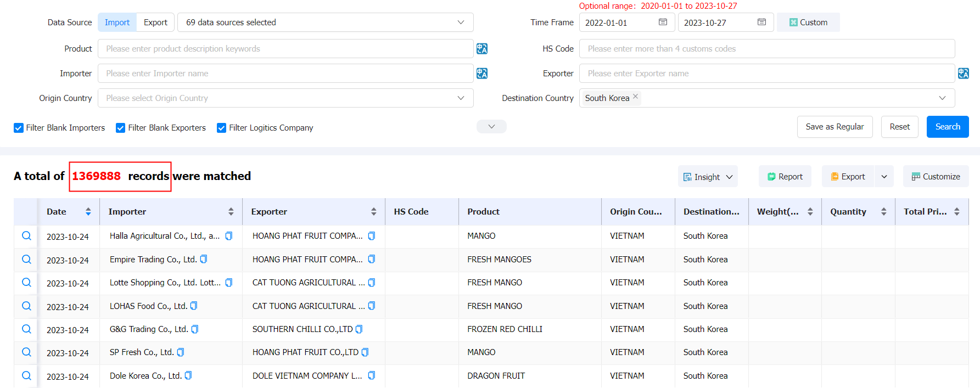Screen dimensions: 980x388
Task: Copy Halla Agricultural importer name icon
Action: point(229,236)
